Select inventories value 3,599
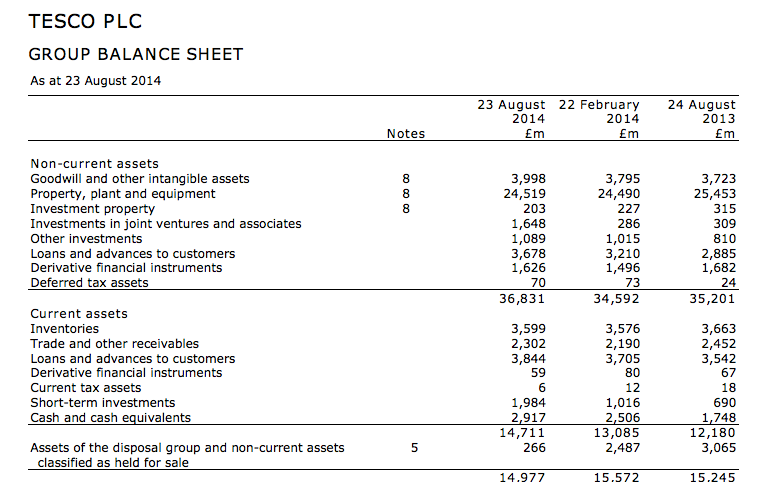 pyautogui.click(x=528, y=329)
